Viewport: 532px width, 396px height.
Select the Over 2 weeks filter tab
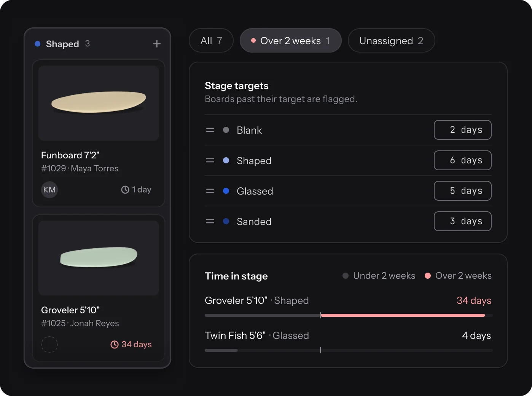(x=291, y=40)
